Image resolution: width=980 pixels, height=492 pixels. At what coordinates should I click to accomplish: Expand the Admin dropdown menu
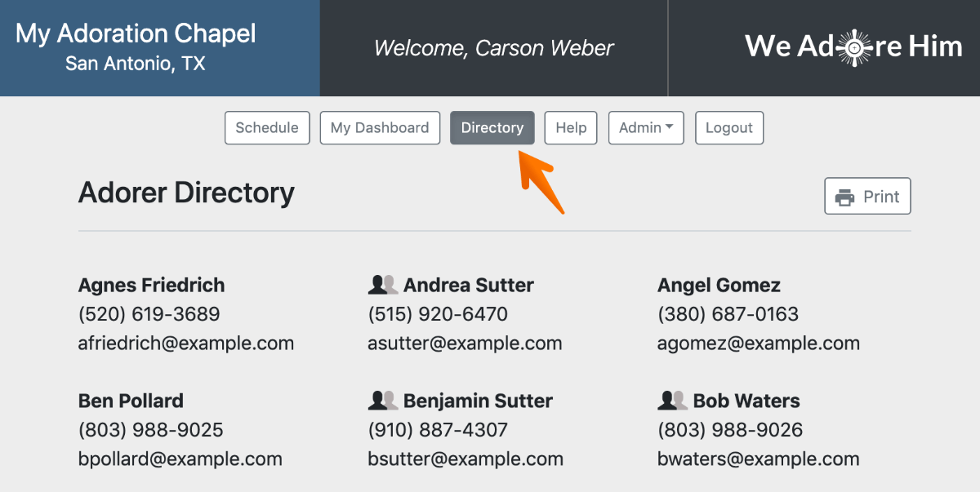tap(645, 128)
